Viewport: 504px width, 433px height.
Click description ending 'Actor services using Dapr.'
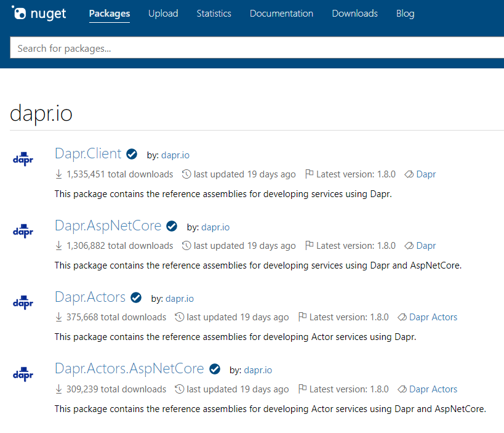235,337
